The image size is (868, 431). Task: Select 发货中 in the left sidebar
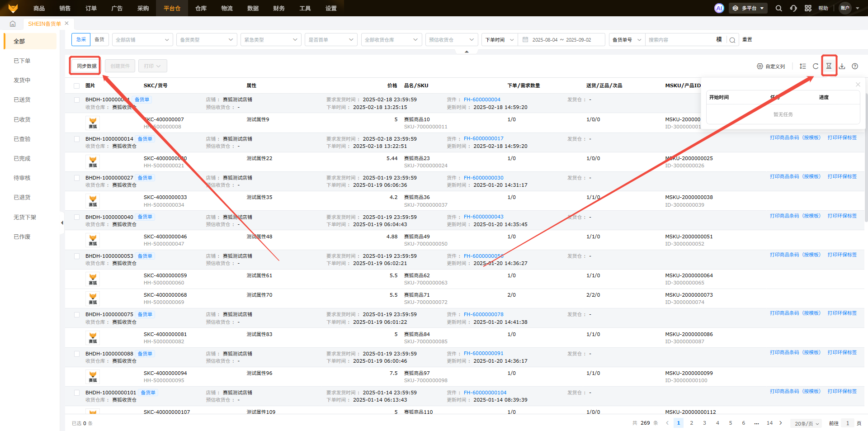22,81
